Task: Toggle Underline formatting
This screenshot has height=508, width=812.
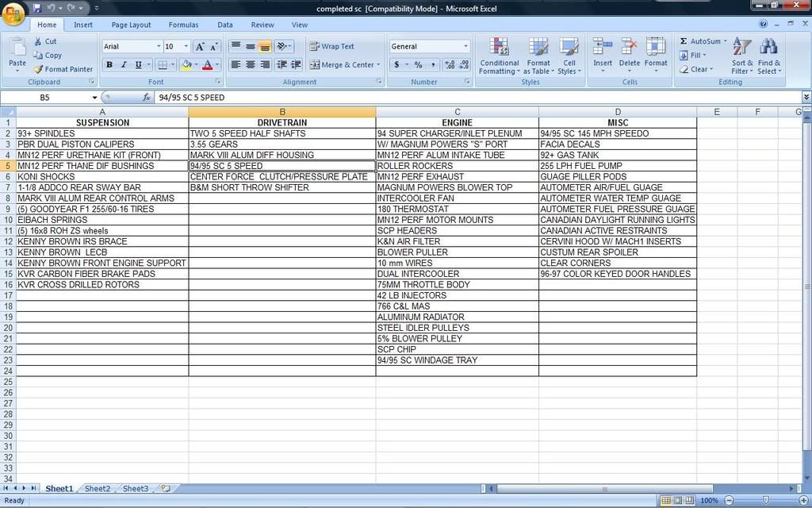Action: [138, 65]
